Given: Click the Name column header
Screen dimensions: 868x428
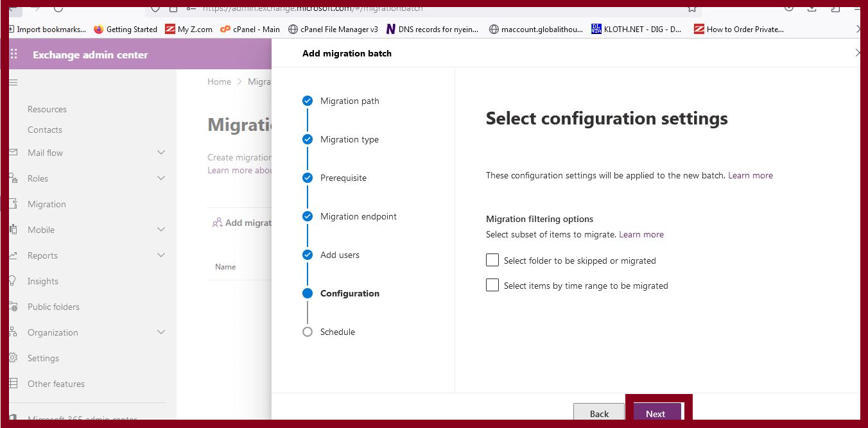Looking at the screenshot, I should (225, 266).
